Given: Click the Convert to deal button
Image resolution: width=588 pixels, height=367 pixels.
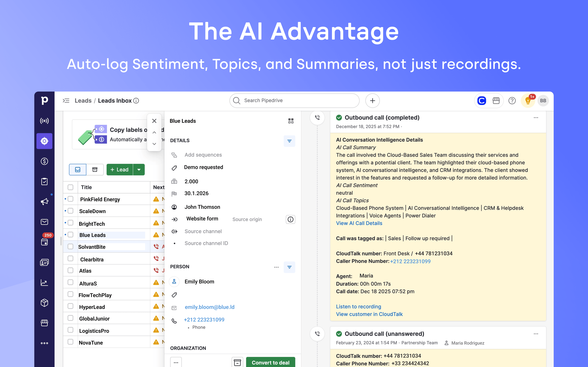Looking at the screenshot, I should [x=271, y=362].
